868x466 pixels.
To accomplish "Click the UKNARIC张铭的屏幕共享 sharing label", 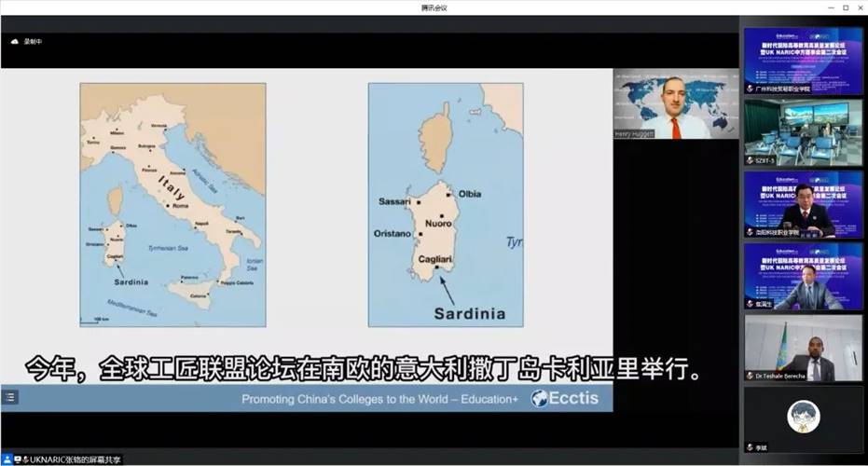I will coord(75,459).
